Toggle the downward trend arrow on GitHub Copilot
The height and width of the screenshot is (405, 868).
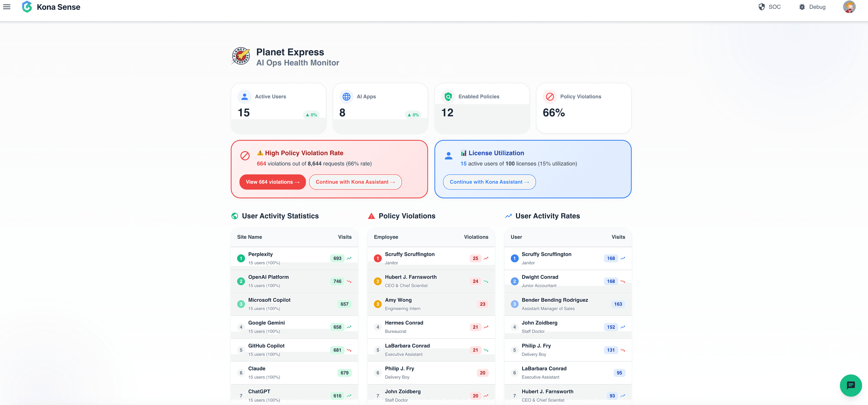[349, 350]
